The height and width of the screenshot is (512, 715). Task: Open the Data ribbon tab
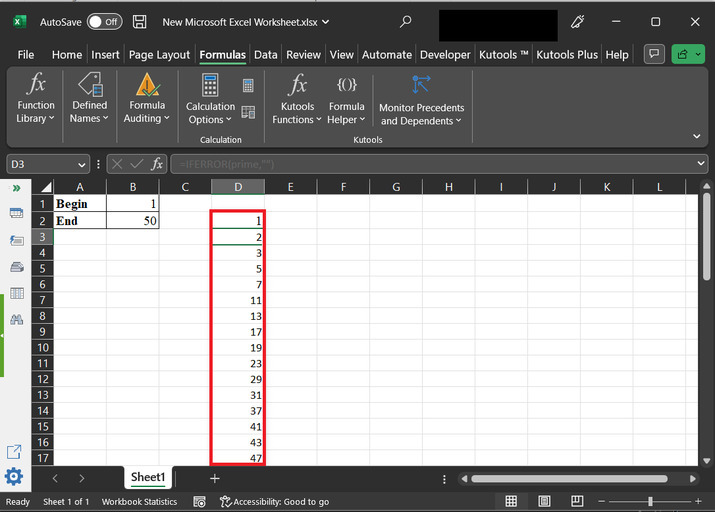tap(265, 55)
